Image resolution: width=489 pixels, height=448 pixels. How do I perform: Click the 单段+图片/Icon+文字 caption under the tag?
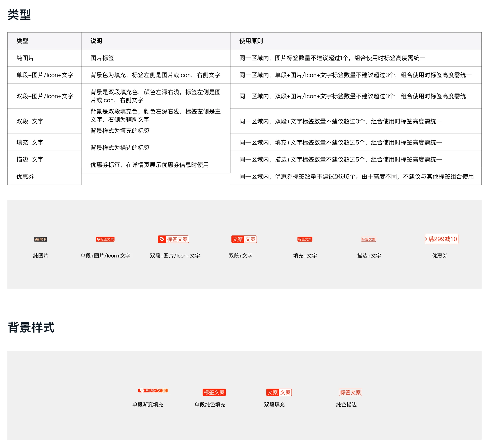(x=105, y=256)
